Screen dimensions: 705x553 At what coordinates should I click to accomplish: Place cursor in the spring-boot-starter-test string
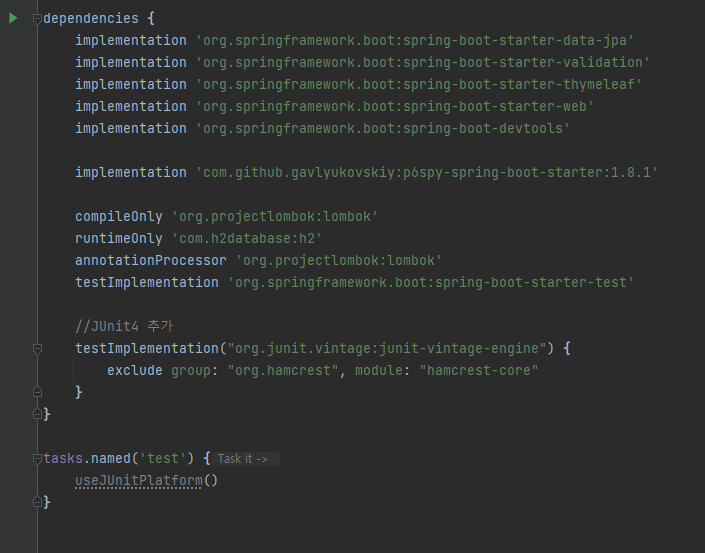(430, 282)
